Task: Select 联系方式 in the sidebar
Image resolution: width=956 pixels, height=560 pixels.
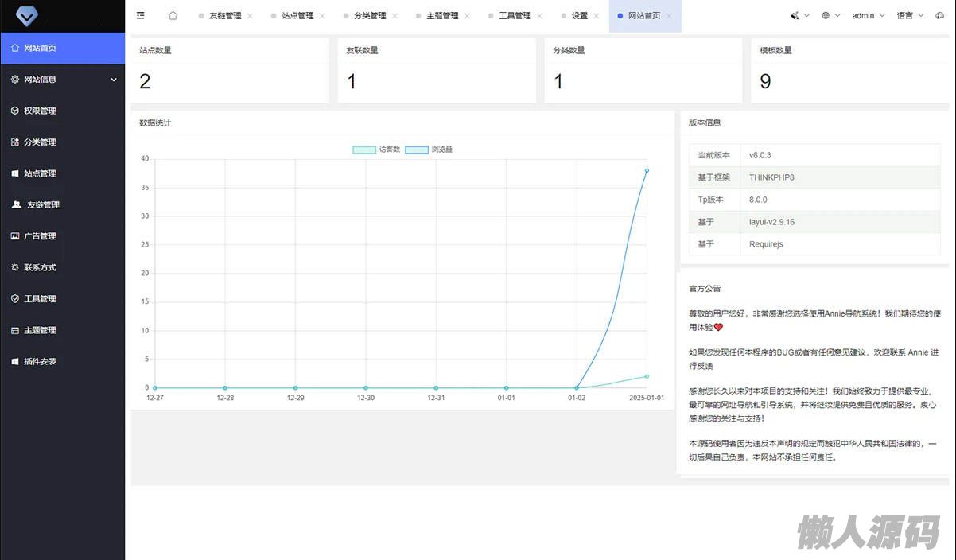Action: (x=40, y=267)
